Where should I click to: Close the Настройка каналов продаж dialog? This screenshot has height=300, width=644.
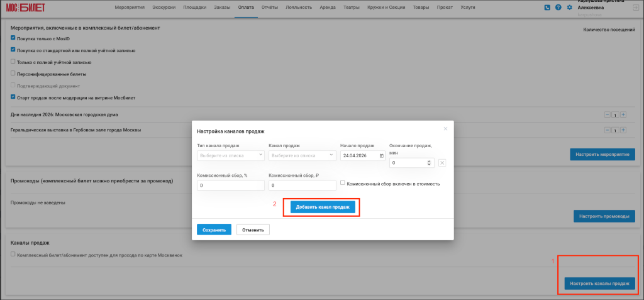click(x=445, y=129)
